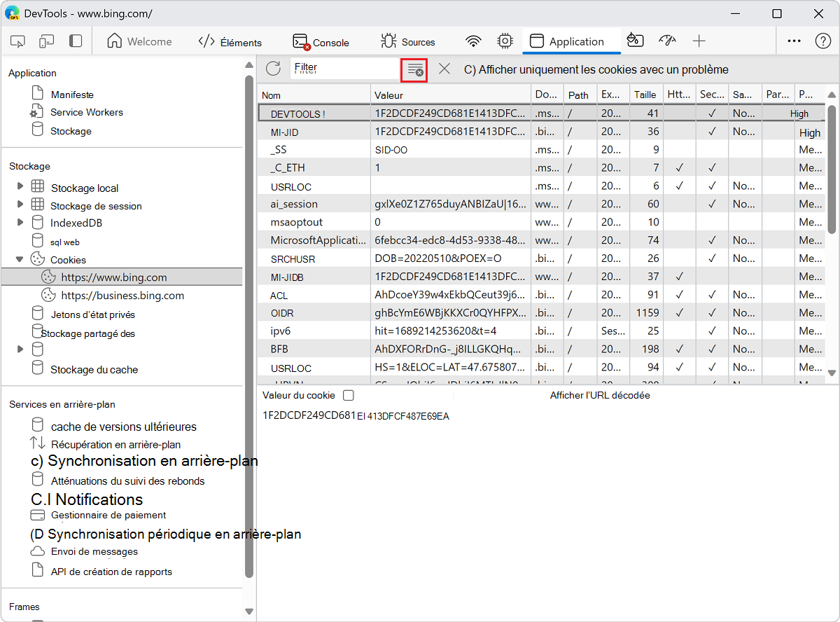Open API de création de rapports
Screen dimensions: 840x622
pos(101,571)
